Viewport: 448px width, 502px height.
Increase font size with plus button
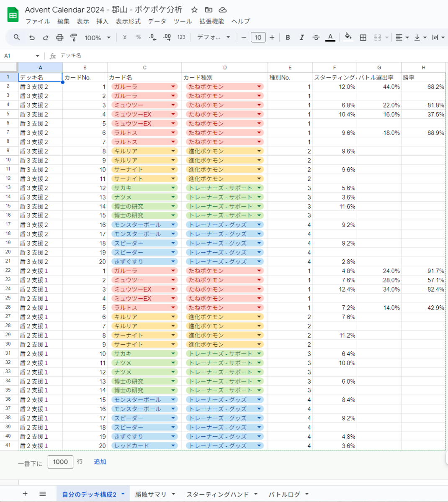pyautogui.click(x=272, y=38)
